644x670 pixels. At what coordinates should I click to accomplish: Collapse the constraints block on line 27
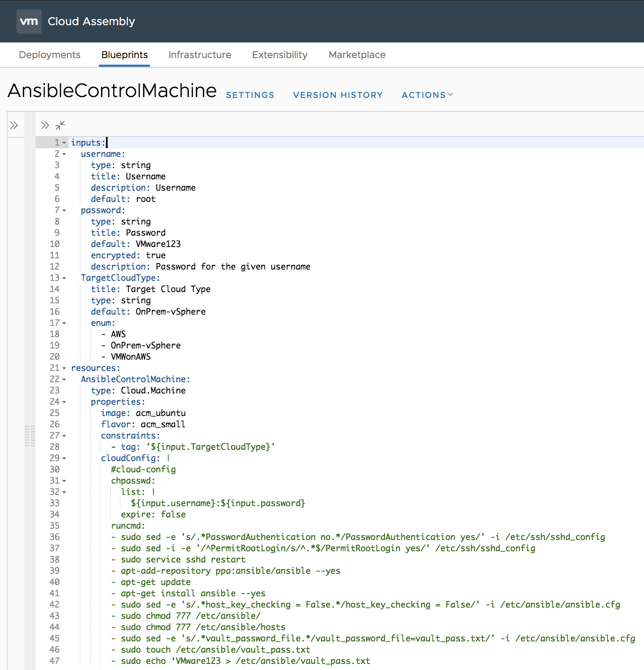[64, 436]
